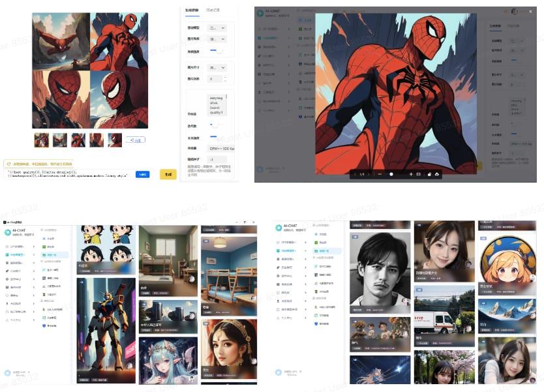Open the second dropdown below the model dropdown

(217, 39)
